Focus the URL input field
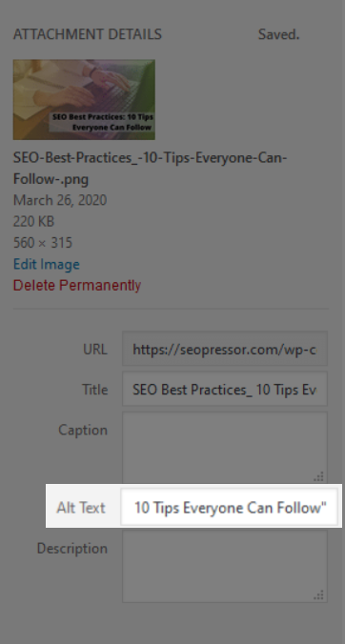345x644 pixels. (225, 349)
